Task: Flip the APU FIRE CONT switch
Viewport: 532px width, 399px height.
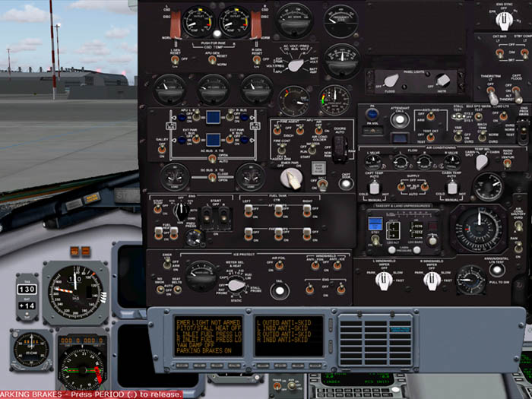Action: tap(282, 149)
